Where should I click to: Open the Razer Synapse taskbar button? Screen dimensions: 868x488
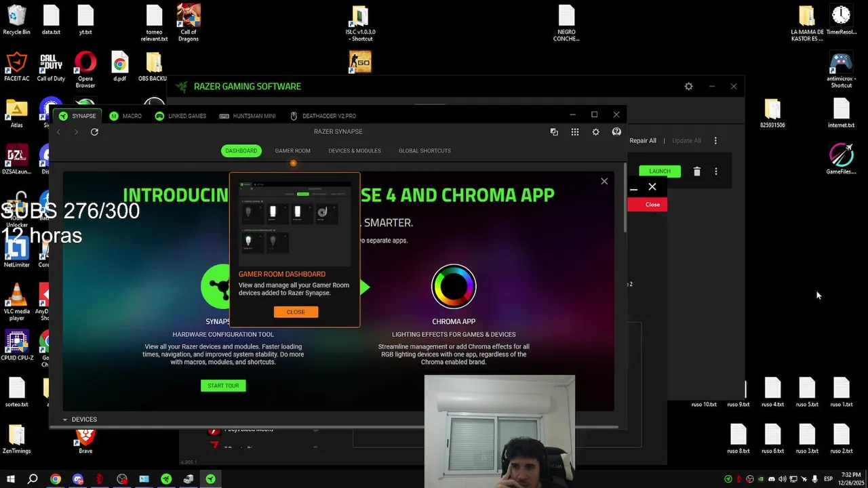[211, 479]
